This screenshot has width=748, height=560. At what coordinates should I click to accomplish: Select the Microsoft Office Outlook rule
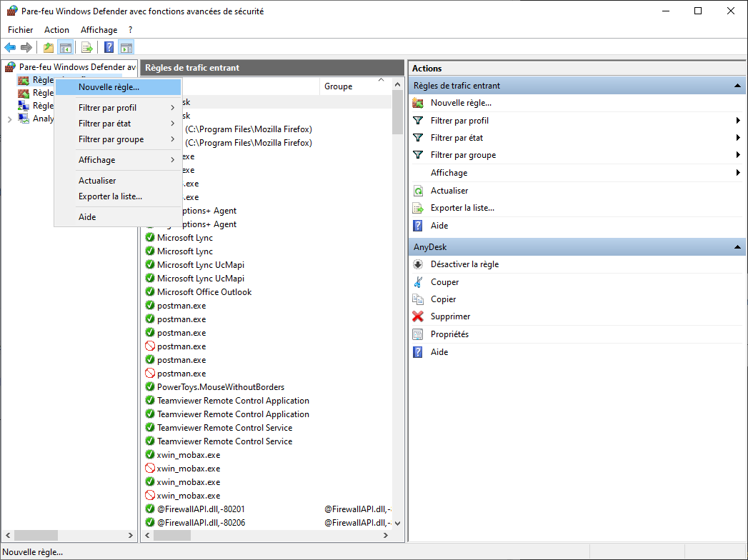[x=204, y=292]
